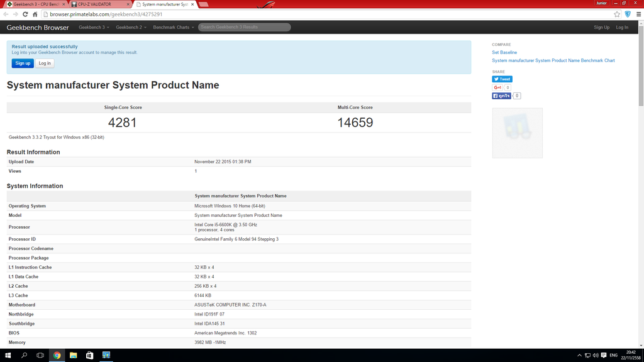
Task: Open the System Product Name Benchmark Chart link
Action: click(553, 61)
